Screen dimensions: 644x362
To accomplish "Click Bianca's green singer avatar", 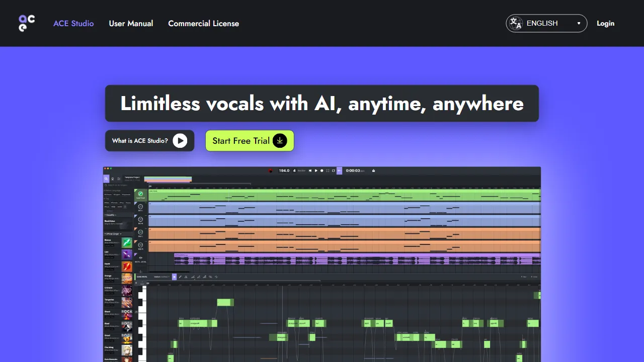I will tap(127, 242).
